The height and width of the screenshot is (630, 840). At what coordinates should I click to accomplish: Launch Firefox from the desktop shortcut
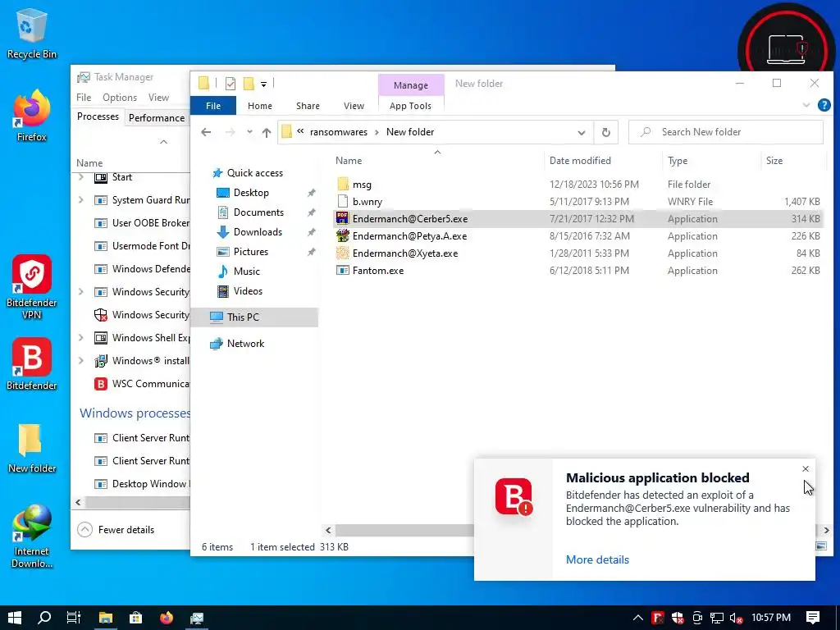(32, 116)
